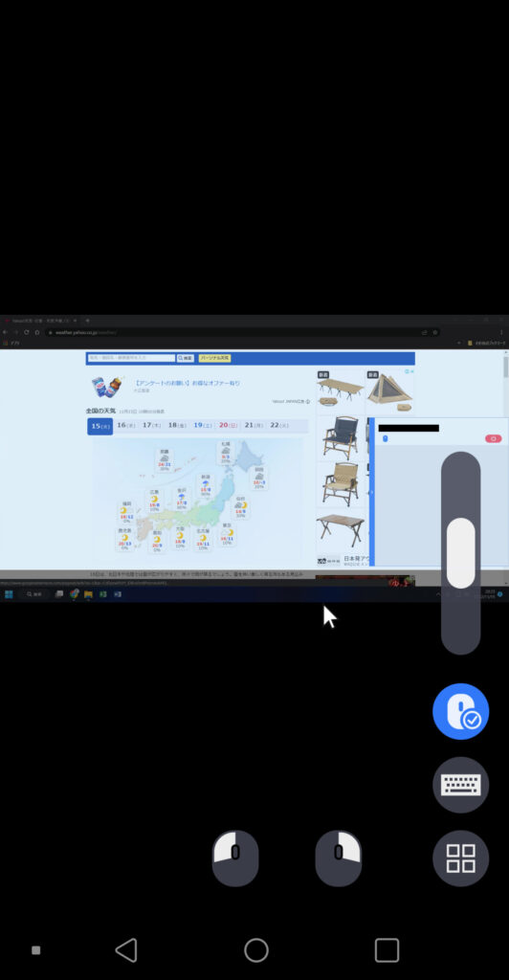The image size is (509, 980).
Task: Click the yellow パーソナル天気 button
Action: coord(215,358)
